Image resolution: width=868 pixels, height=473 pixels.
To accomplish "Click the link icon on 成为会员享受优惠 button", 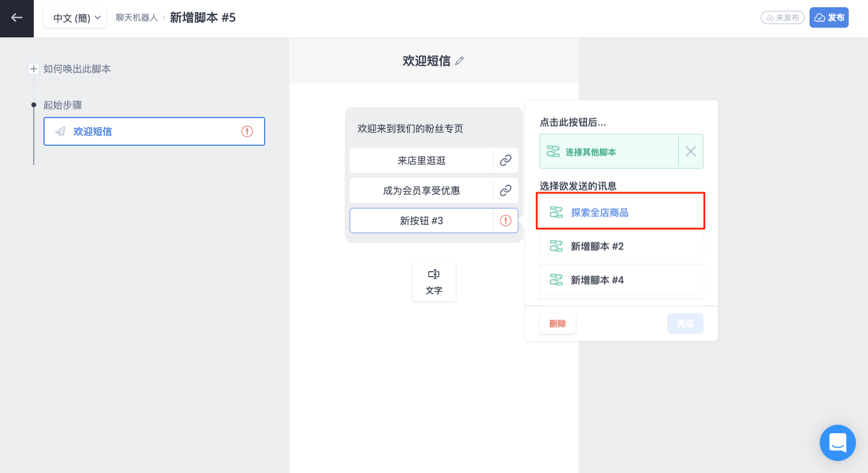I will (506, 190).
